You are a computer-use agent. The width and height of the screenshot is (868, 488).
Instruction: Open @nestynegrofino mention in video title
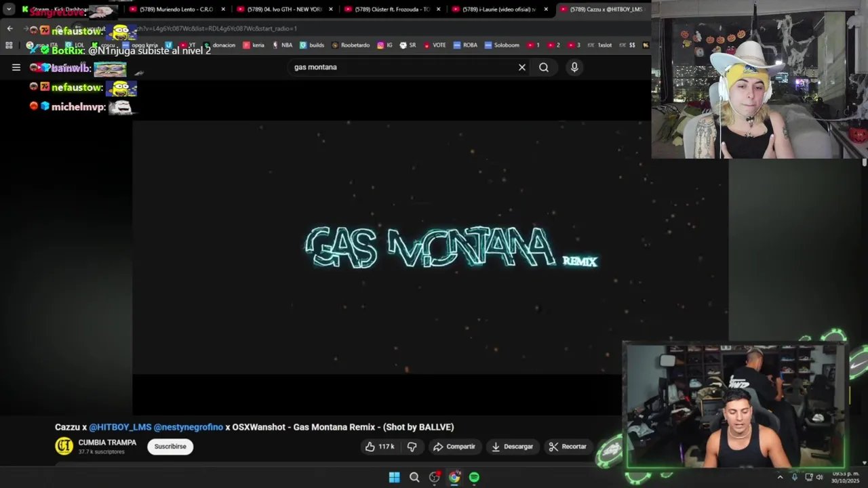tap(189, 427)
